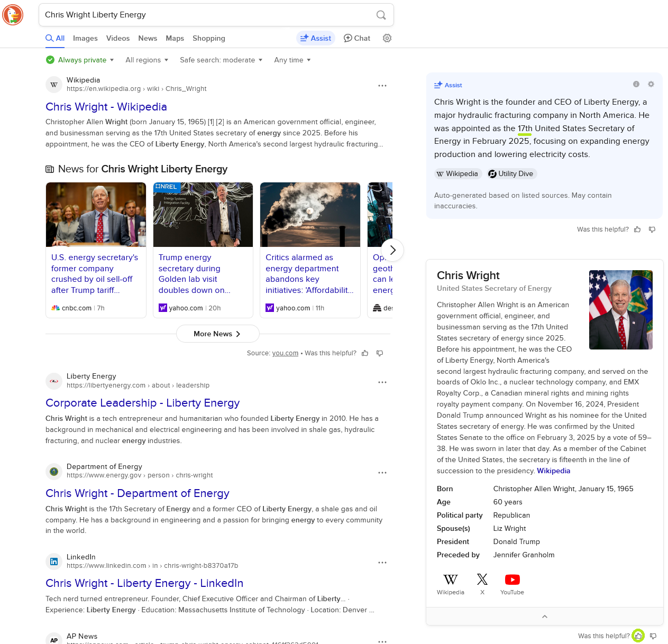Screen dimensions: 668x644
Task: Click Chris Wright portrait in knowledge panel
Action: [x=621, y=310]
